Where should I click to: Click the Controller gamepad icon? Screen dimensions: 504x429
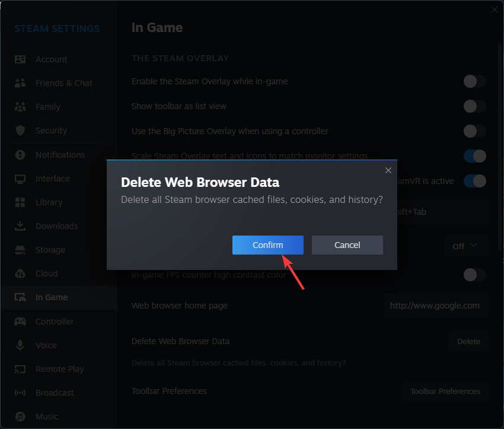pos(20,321)
